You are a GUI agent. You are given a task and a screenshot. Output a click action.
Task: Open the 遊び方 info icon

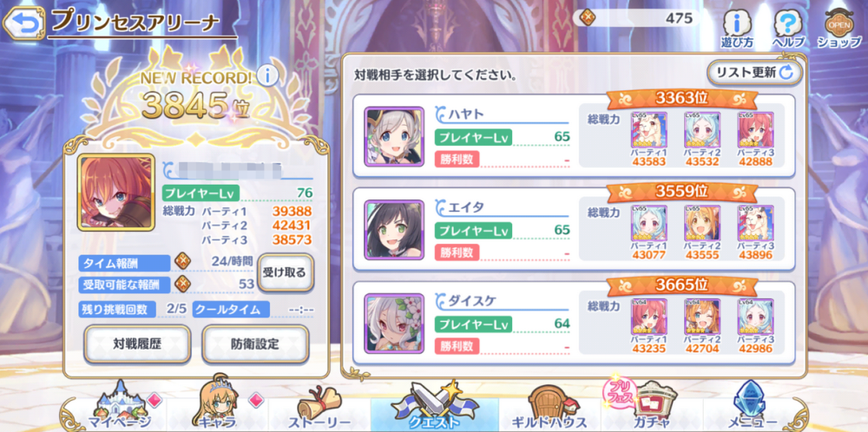736,29
